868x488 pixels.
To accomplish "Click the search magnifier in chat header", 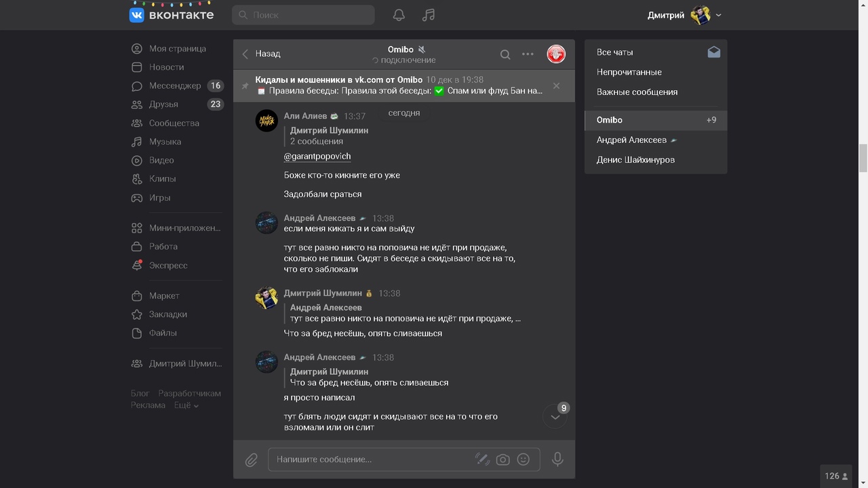I will click(x=505, y=54).
